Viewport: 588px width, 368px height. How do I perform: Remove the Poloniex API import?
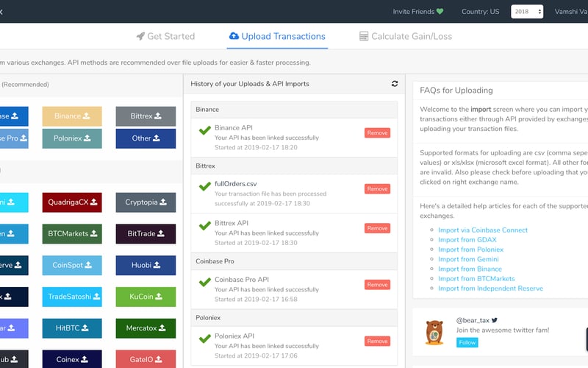[x=377, y=341]
